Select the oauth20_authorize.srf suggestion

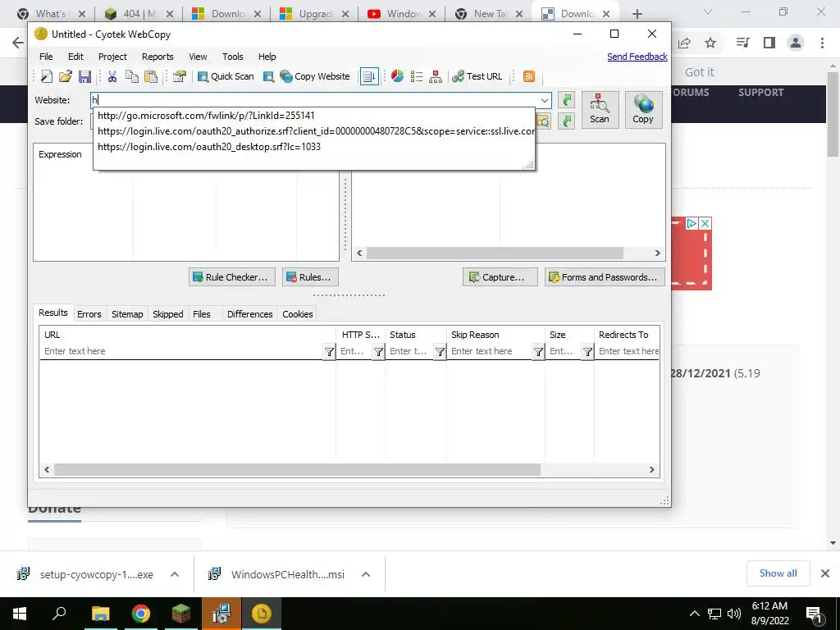[x=316, y=131]
